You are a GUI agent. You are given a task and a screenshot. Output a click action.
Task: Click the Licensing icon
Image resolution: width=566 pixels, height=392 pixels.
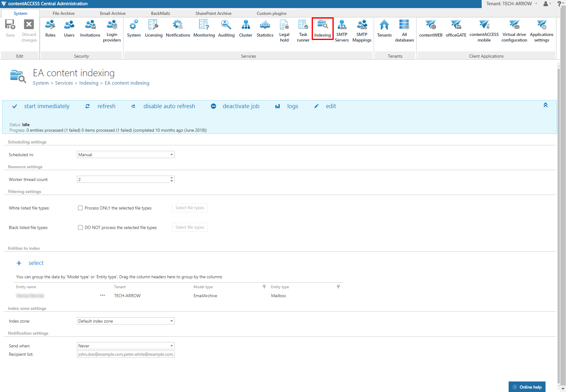(x=154, y=29)
